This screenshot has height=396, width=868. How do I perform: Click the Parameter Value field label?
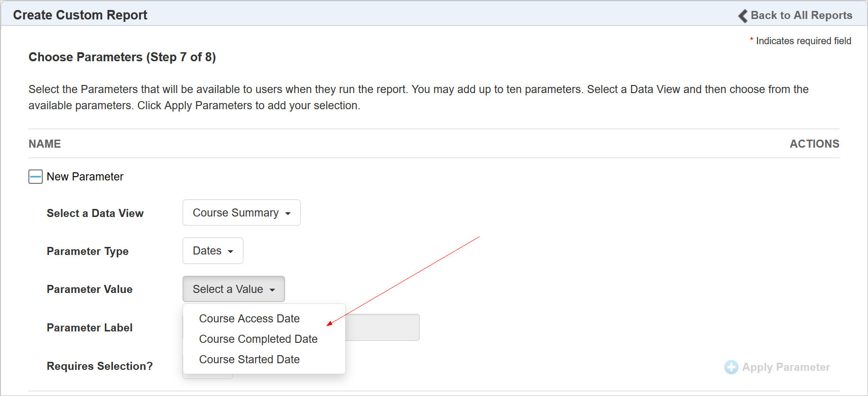(90, 289)
